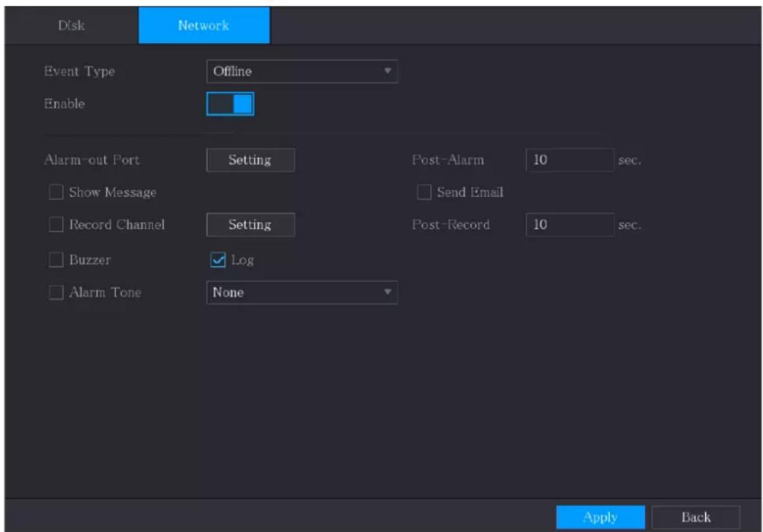Switch to the Disk tab
This screenshot has width=763, height=532.
point(71,26)
